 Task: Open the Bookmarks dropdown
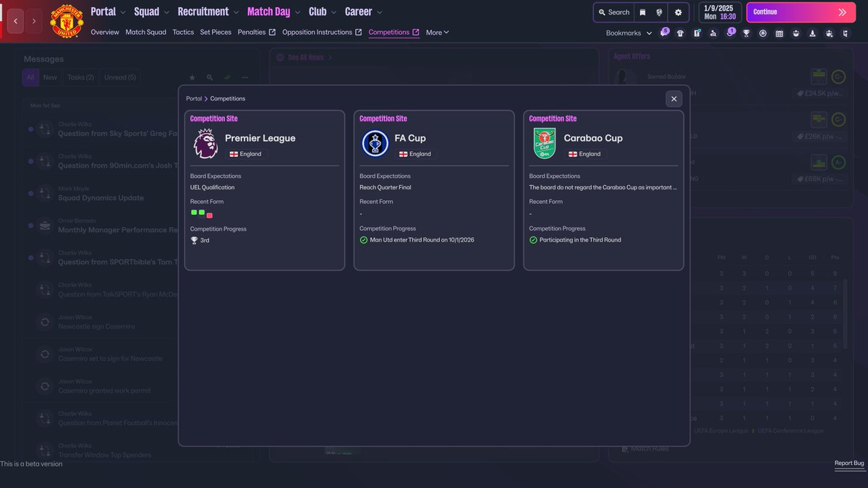[629, 33]
